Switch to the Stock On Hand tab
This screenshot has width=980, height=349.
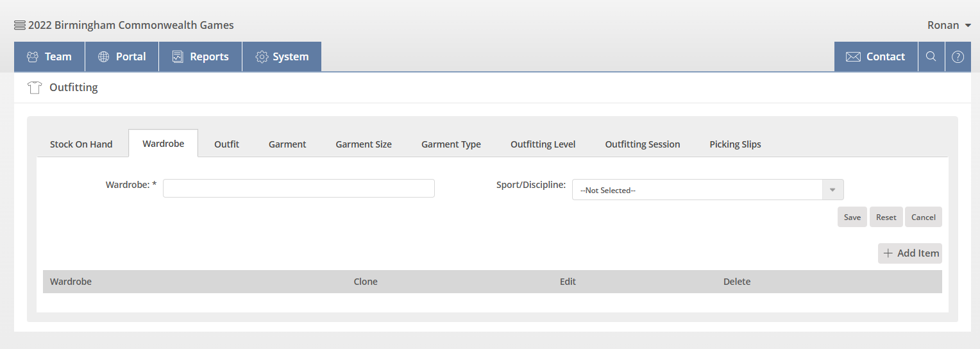[x=81, y=144]
